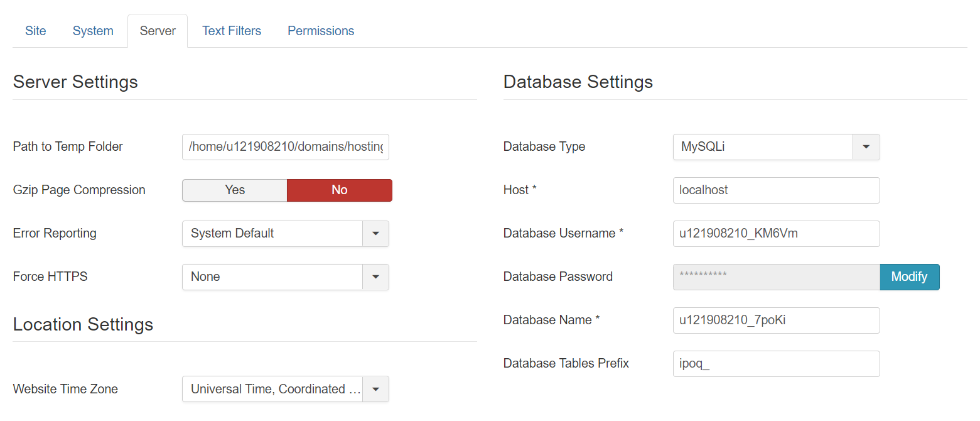Viewport: 980px width, 421px height.
Task: Open the Database Type dropdown arrow
Action: point(866,147)
